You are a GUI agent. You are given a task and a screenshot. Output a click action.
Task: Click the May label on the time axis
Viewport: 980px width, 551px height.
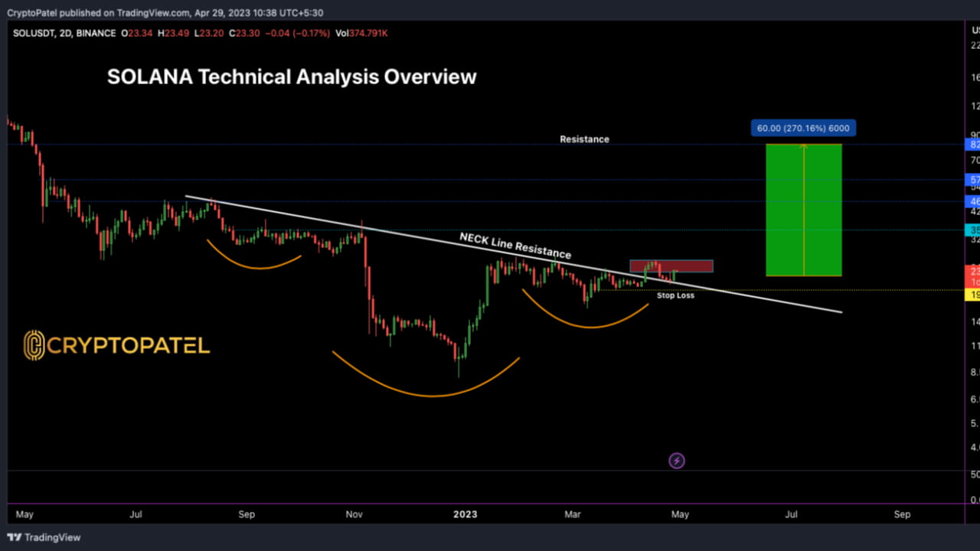[24, 514]
